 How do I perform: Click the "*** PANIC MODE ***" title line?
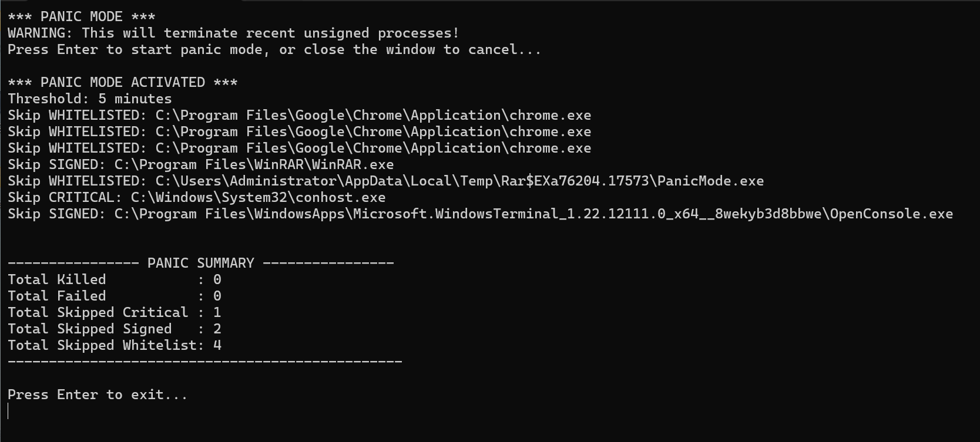82,16
